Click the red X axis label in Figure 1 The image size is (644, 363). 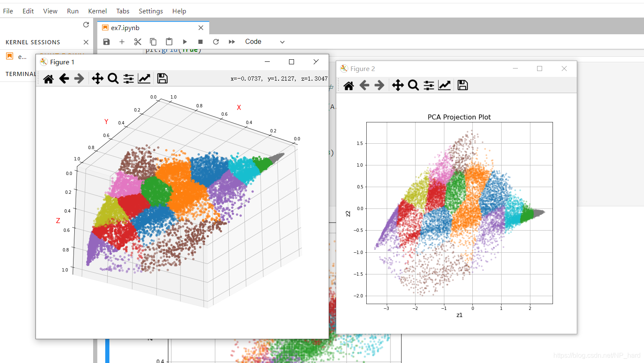(239, 108)
